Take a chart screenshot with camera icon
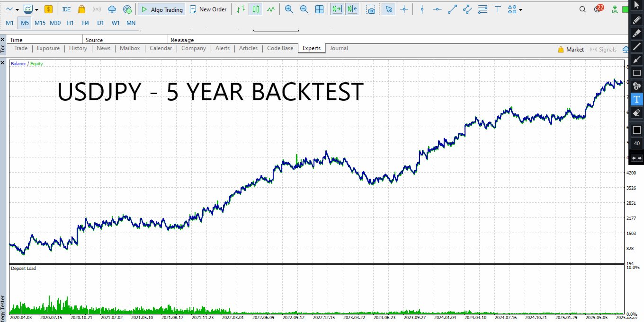Image resolution: width=644 pixels, height=322 pixels. point(371,9)
